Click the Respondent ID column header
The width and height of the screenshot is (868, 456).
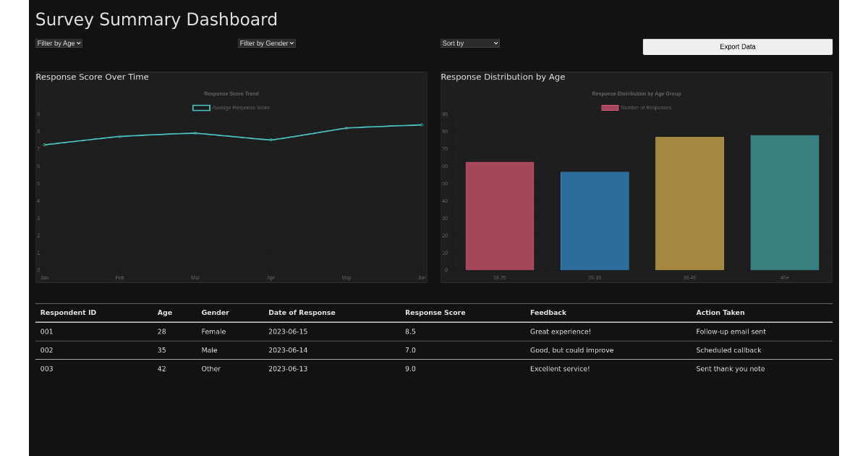(68, 313)
